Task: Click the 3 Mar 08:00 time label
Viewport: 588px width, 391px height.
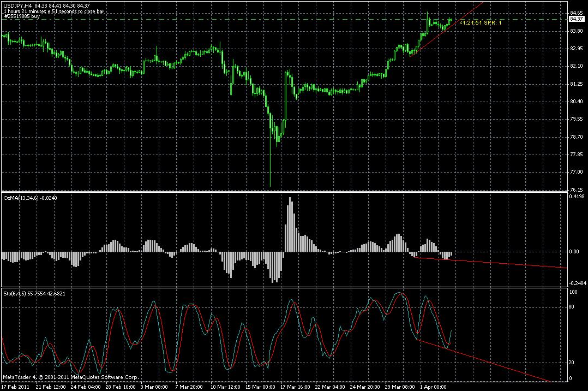Action: [154, 387]
